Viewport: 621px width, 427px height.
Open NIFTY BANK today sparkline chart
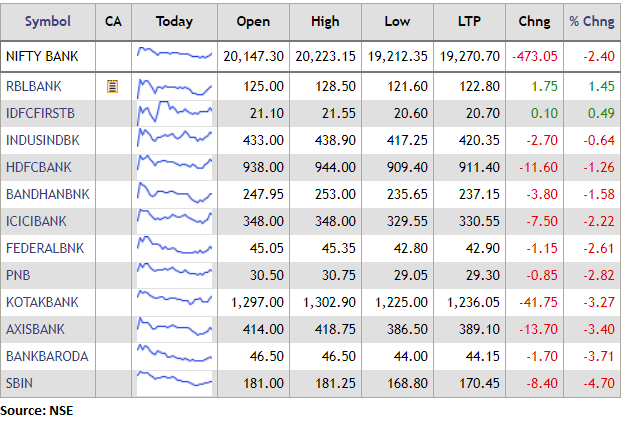175,55
